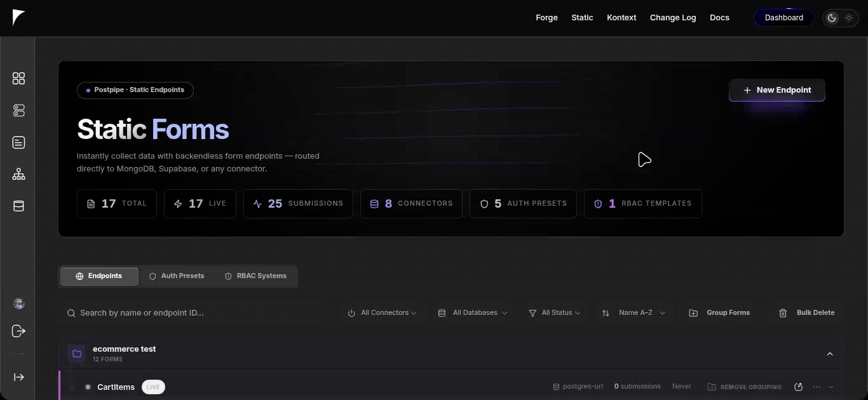Viewport: 868px width, 400px height.
Task: Open the grid overview icon in the sidebar
Action: [x=18, y=79]
